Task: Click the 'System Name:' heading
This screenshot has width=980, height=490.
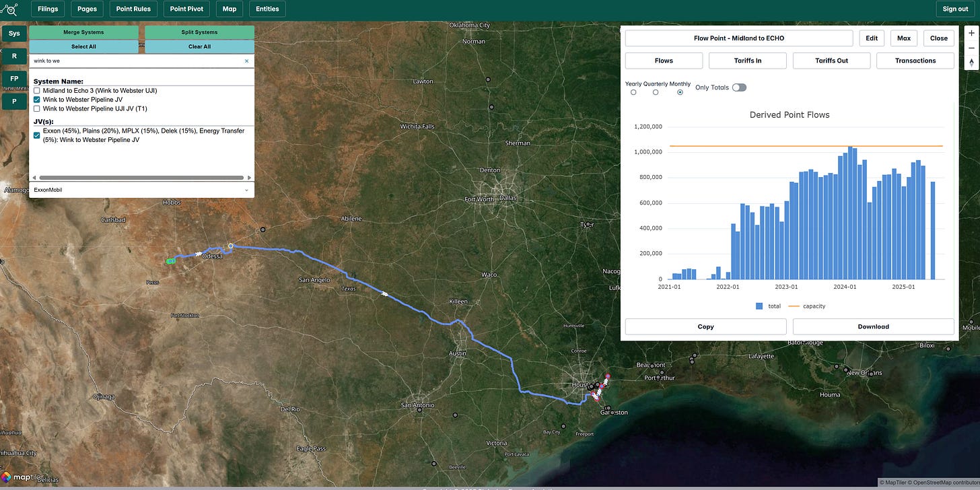Action: (59, 81)
